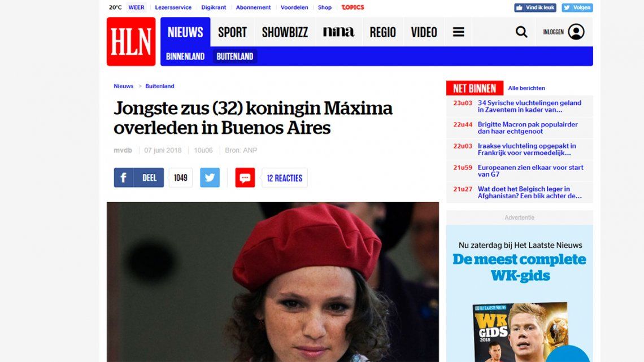Switch to the SPORT section
644x362 pixels.
pyautogui.click(x=232, y=32)
